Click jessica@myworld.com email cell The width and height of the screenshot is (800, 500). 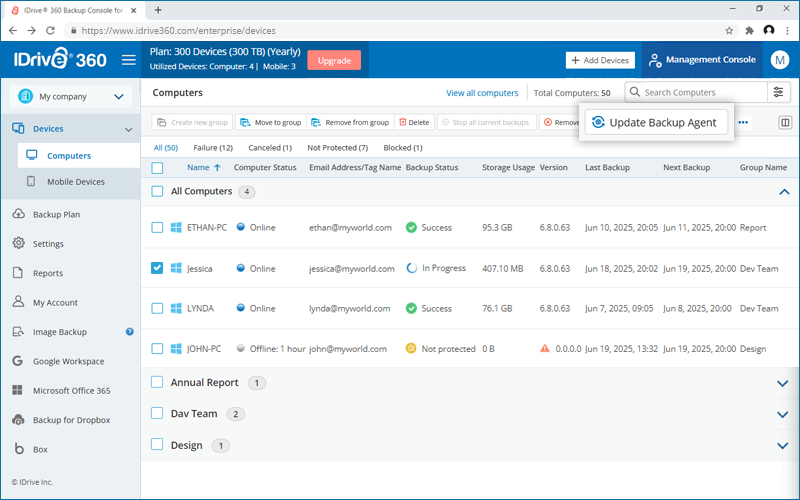[352, 268]
